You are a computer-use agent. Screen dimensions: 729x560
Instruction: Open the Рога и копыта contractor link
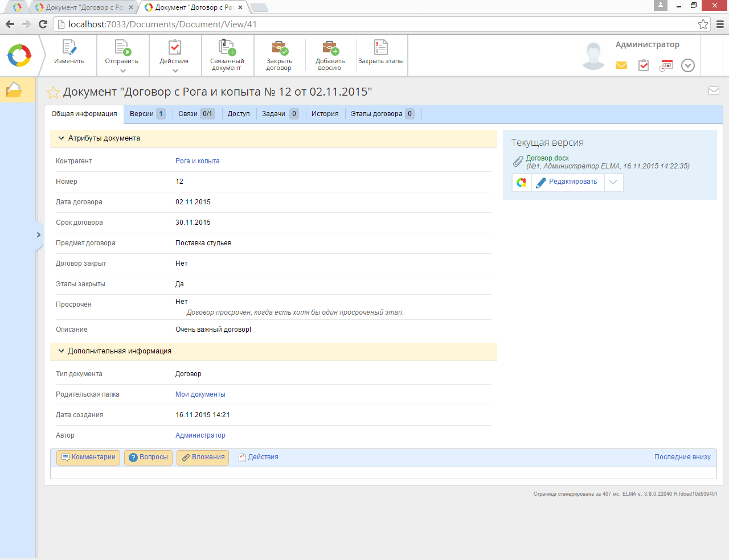(197, 161)
